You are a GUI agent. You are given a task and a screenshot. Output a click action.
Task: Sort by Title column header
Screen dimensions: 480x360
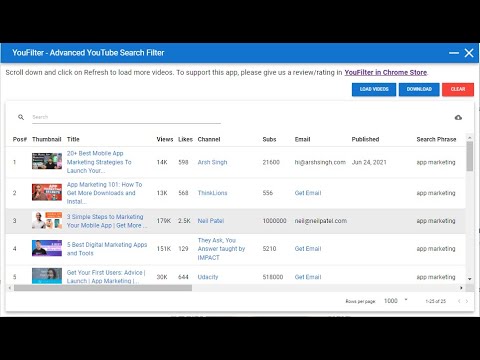[x=73, y=139]
